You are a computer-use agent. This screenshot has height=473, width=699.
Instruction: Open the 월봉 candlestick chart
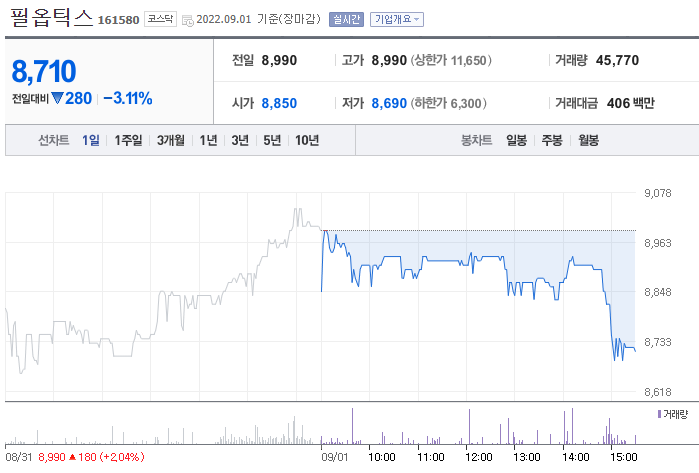pos(588,140)
